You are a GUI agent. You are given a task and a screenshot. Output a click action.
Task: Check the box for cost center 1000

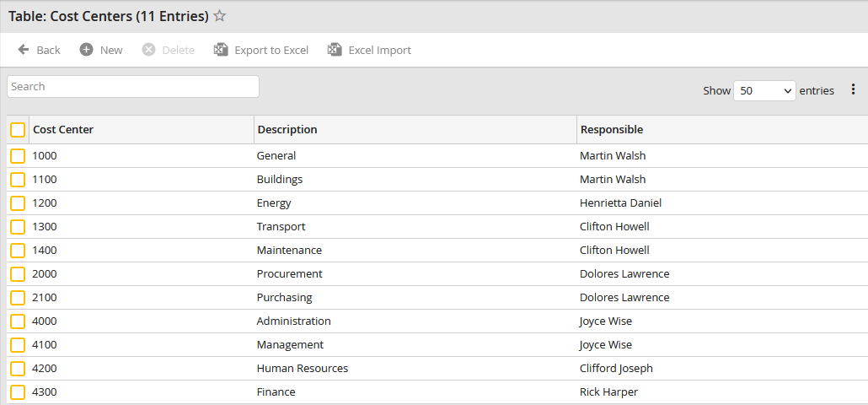(x=18, y=156)
